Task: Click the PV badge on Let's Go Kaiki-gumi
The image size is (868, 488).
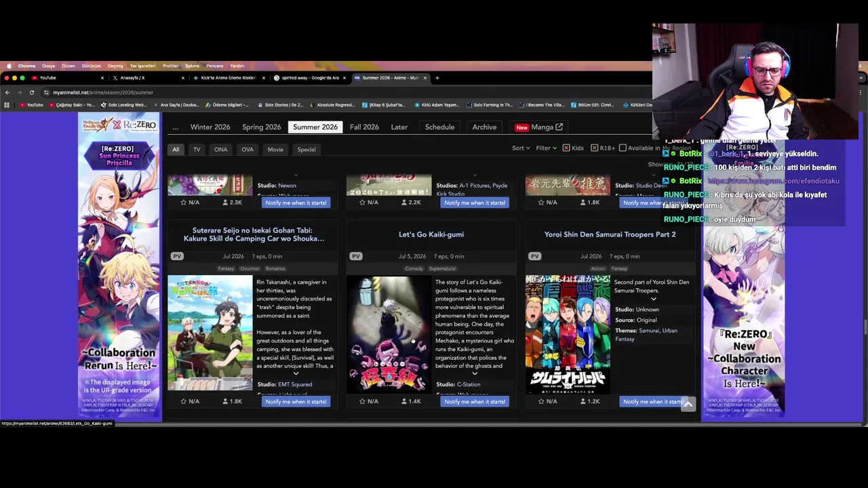Action: point(356,256)
